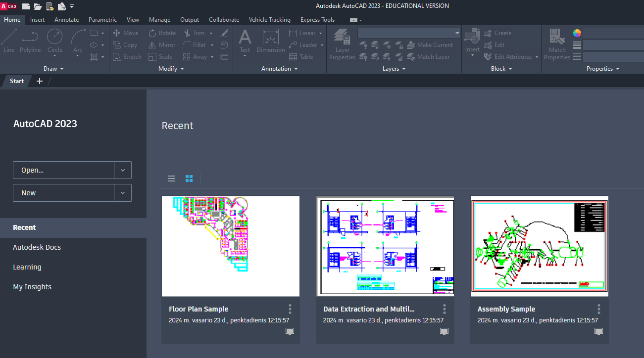The image size is (644, 358).
Task: Open more options for Floor Plan Sample
Action: click(290, 309)
